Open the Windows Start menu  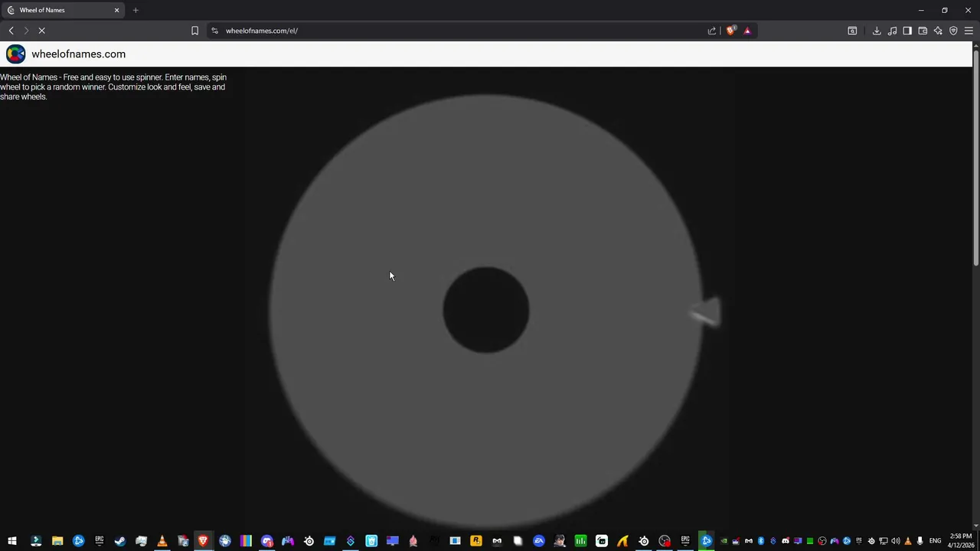(12, 541)
